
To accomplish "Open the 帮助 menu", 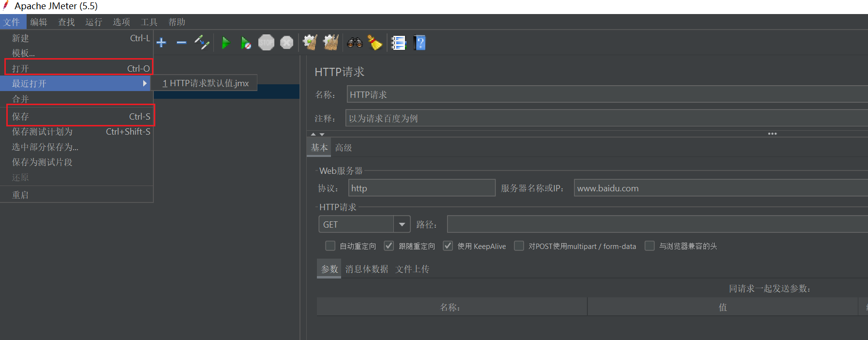I will (177, 22).
